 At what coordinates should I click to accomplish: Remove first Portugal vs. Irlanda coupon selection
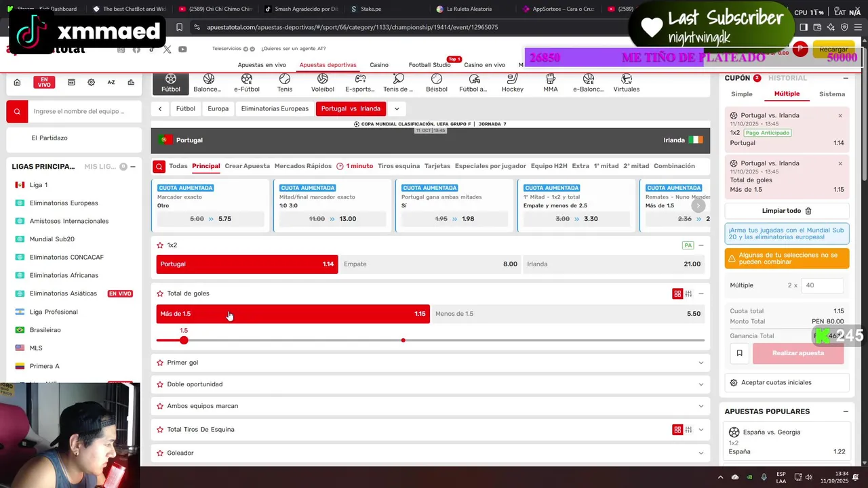pos(840,116)
